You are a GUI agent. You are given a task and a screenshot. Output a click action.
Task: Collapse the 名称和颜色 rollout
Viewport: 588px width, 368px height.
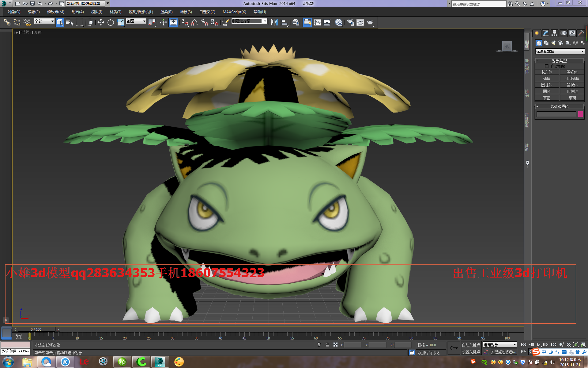559,106
